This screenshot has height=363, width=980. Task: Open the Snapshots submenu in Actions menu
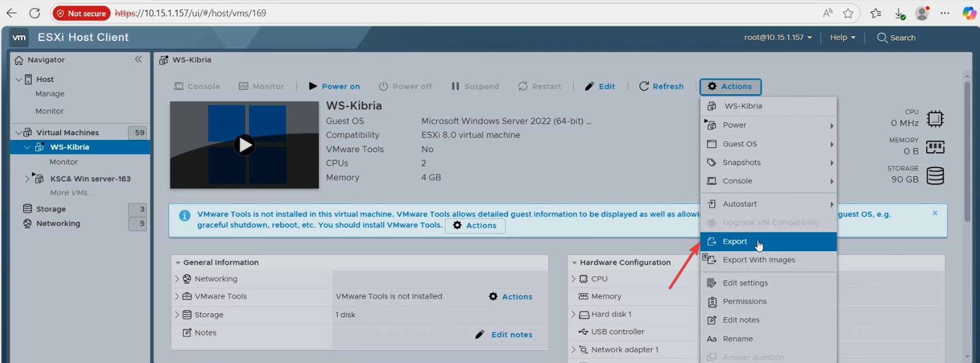click(x=769, y=163)
